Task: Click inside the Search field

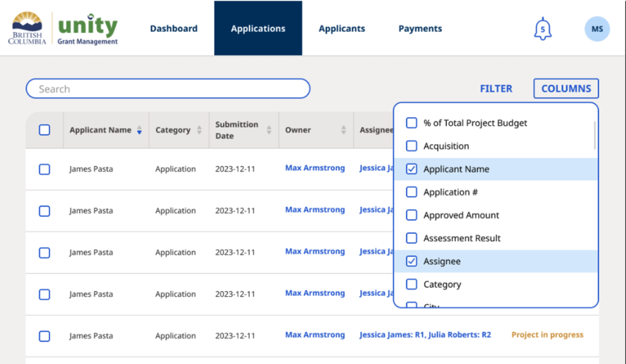Action: click(168, 89)
